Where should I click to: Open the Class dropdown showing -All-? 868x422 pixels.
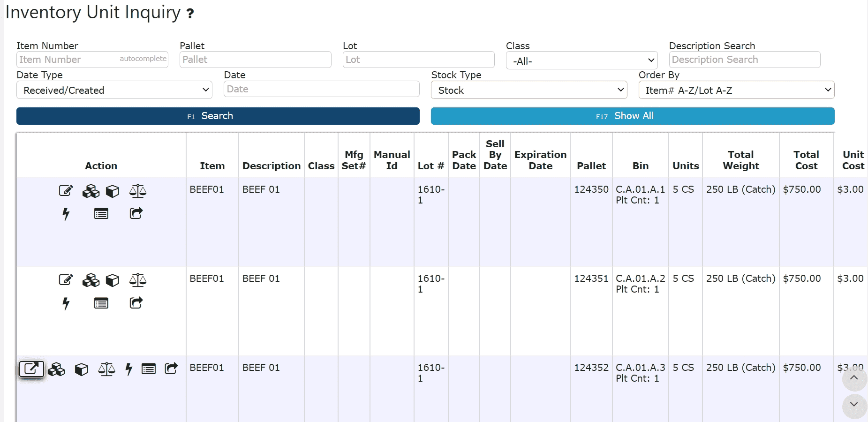pyautogui.click(x=581, y=60)
